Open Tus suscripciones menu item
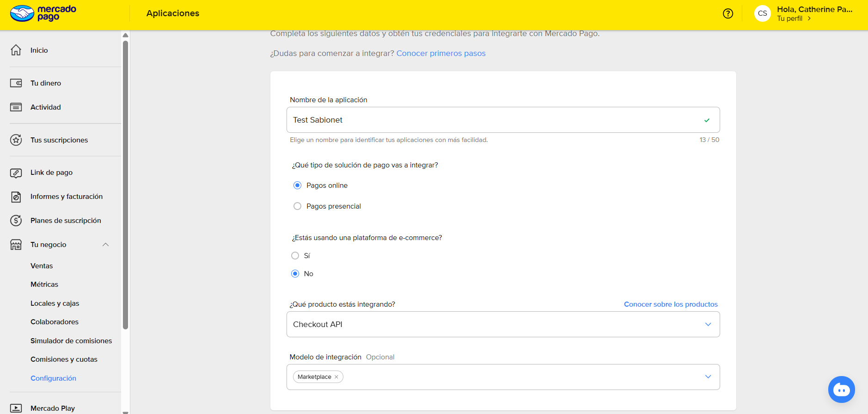868x414 pixels. 59,140
